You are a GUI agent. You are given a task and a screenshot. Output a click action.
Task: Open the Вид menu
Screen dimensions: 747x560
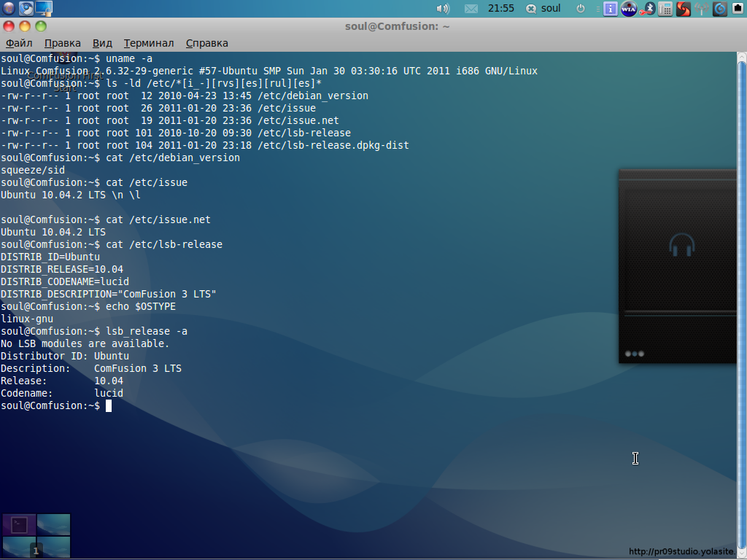pos(102,43)
